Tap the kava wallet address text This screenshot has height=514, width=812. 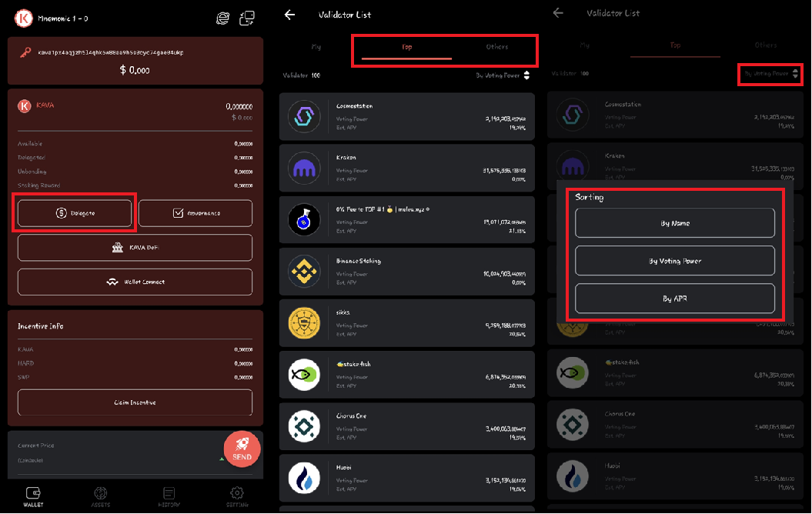coord(110,52)
